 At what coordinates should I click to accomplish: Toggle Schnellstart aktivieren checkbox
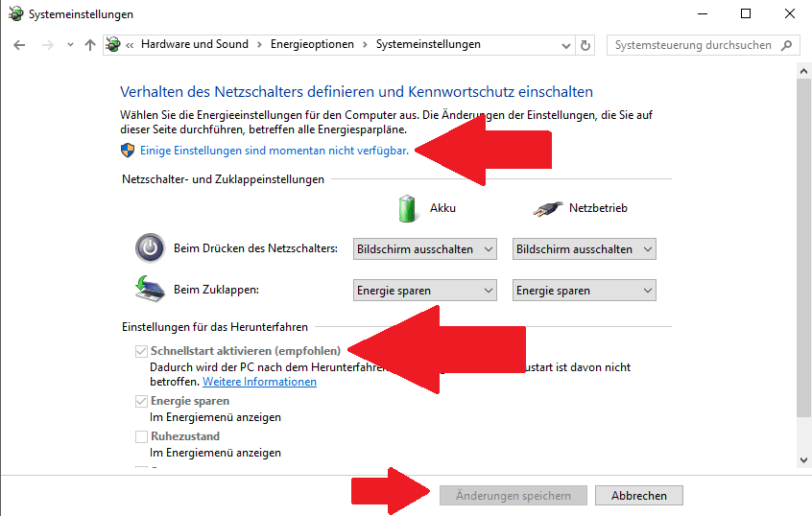tap(141, 351)
